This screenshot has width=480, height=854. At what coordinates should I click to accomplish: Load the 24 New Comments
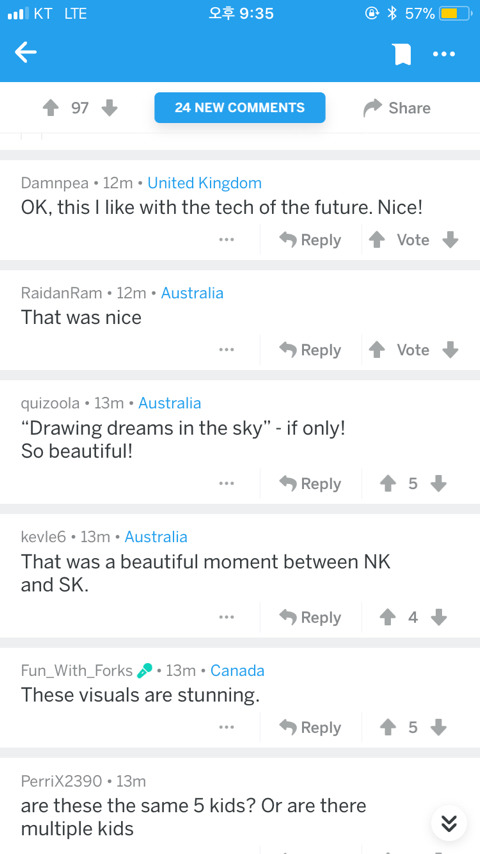(240, 108)
